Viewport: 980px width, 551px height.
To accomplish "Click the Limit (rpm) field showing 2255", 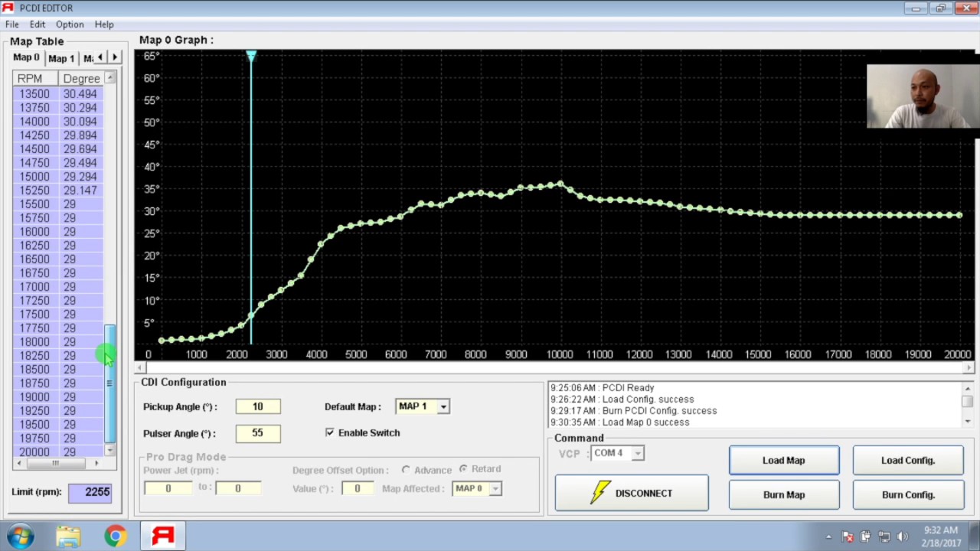I will pyautogui.click(x=90, y=492).
